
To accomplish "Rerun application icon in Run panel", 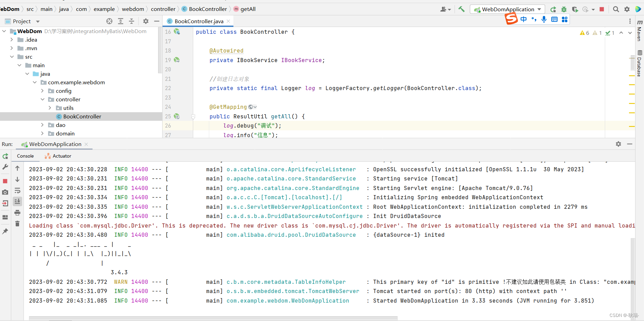I will (x=5, y=156).
